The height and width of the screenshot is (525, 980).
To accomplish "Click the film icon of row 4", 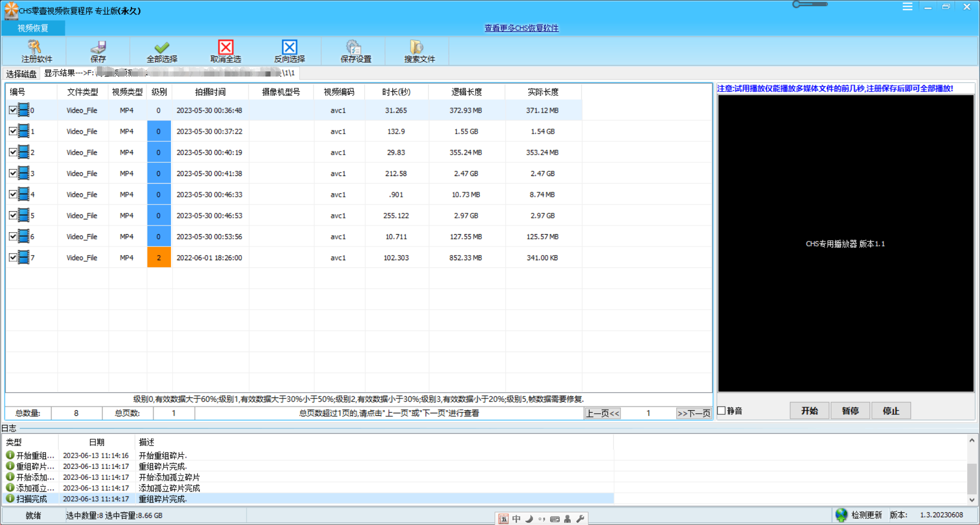I will 23,194.
